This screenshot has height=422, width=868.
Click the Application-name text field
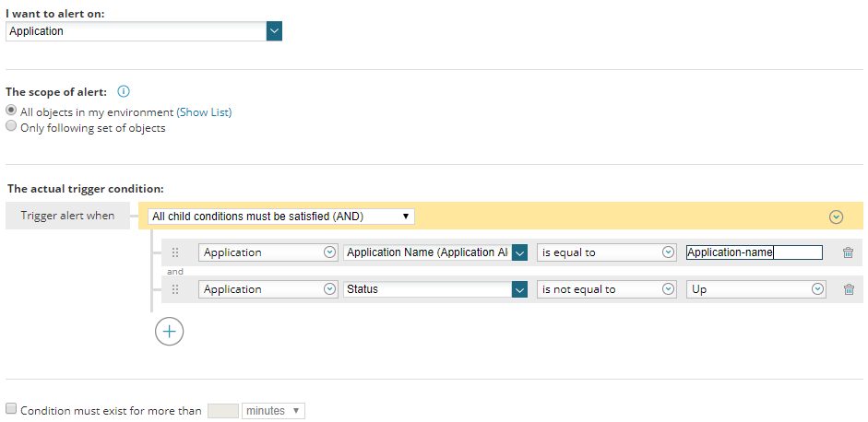(754, 252)
